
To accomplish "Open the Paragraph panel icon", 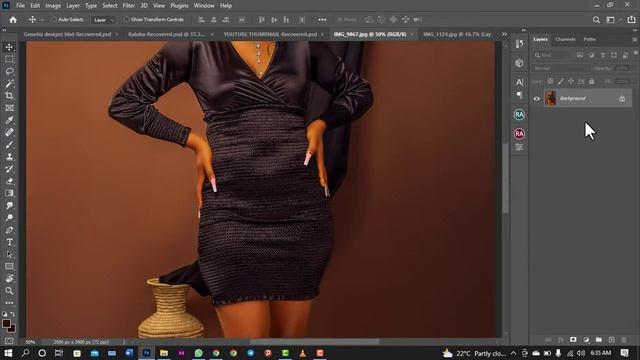I will [x=519, y=95].
